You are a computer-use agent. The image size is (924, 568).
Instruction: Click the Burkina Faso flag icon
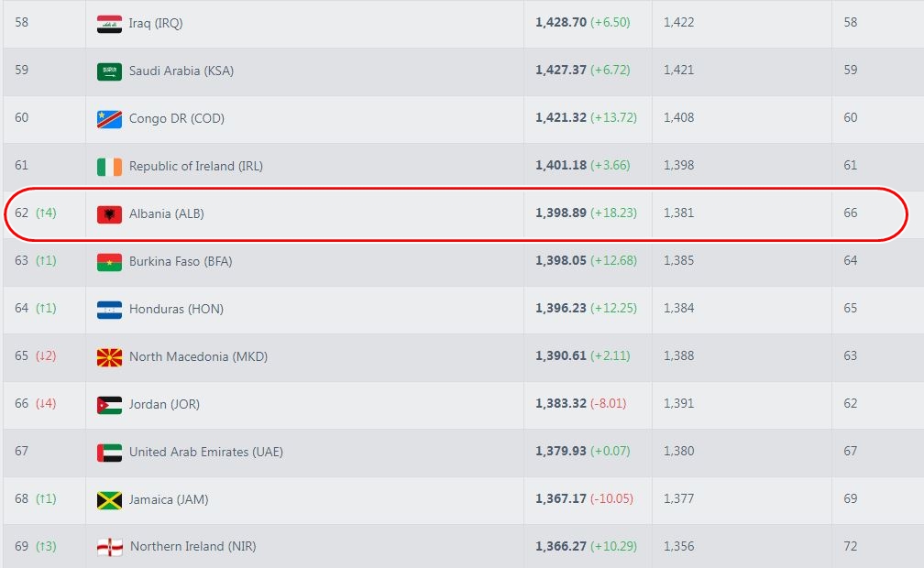(x=109, y=262)
